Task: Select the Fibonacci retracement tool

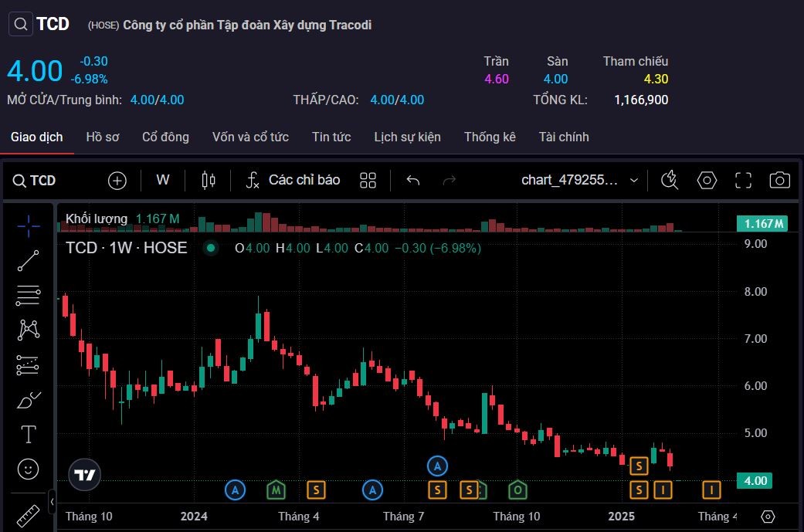Action: coord(29,296)
